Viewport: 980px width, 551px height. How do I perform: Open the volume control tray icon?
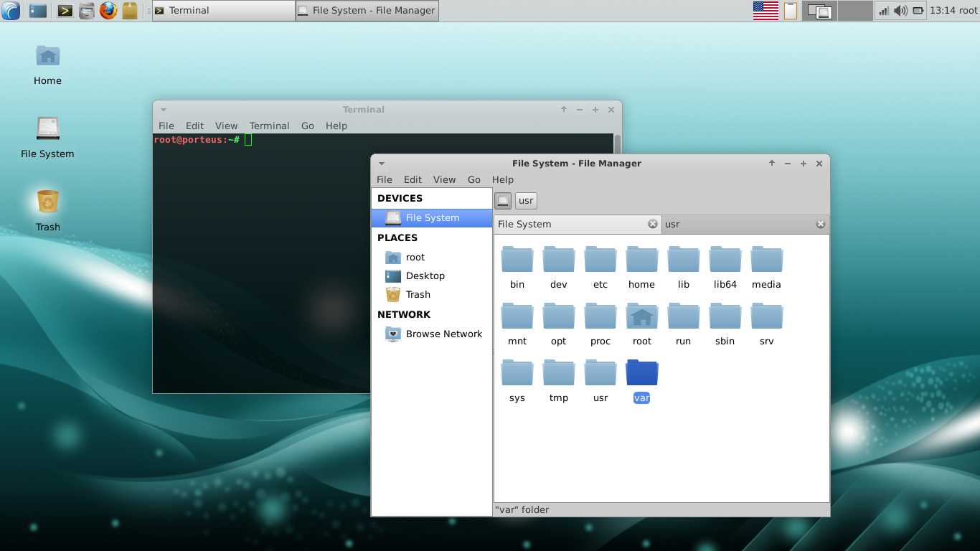point(900,11)
